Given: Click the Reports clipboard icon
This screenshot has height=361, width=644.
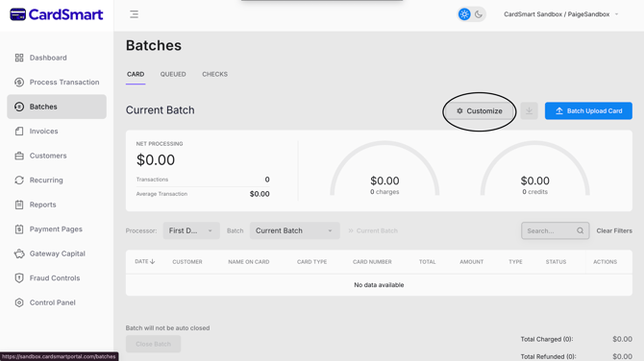Looking at the screenshot, I should (19, 205).
